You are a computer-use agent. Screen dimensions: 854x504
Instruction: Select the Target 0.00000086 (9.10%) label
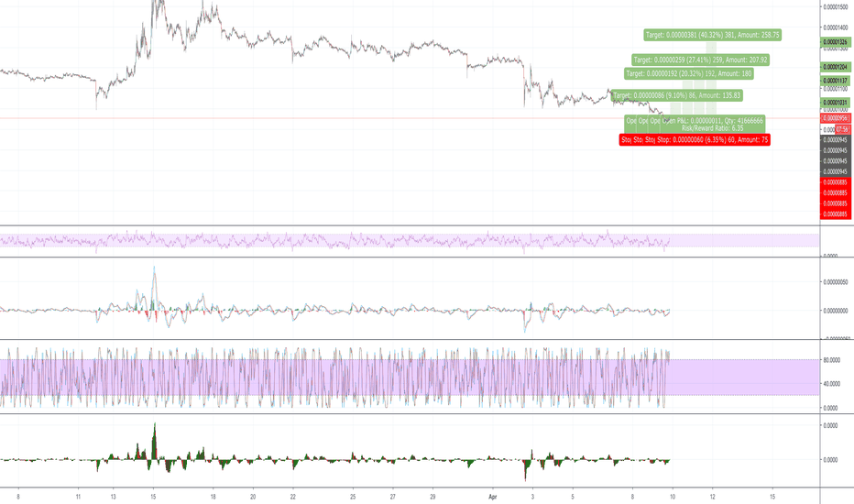(677, 95)
